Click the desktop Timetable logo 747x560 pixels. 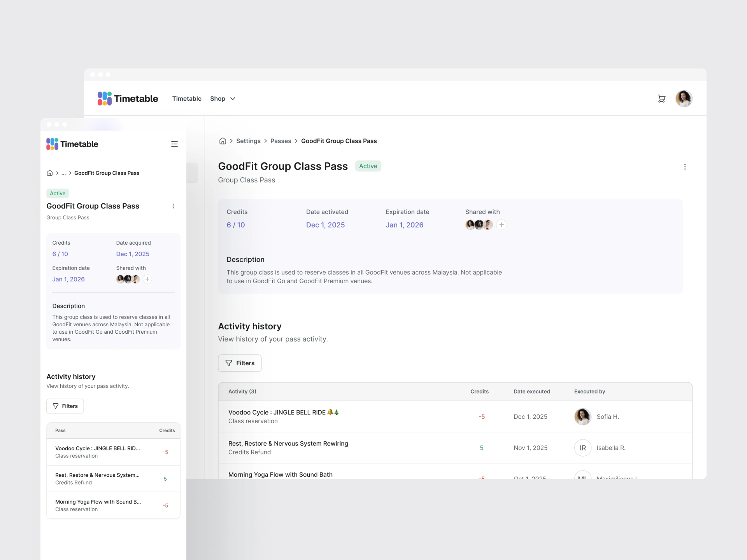(128, 99)
